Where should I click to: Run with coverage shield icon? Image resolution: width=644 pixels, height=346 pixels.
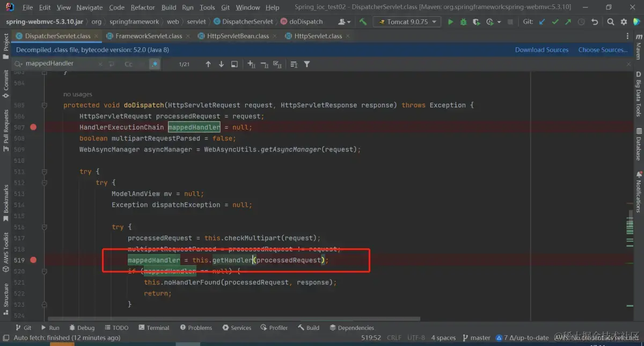pos(476,22)
